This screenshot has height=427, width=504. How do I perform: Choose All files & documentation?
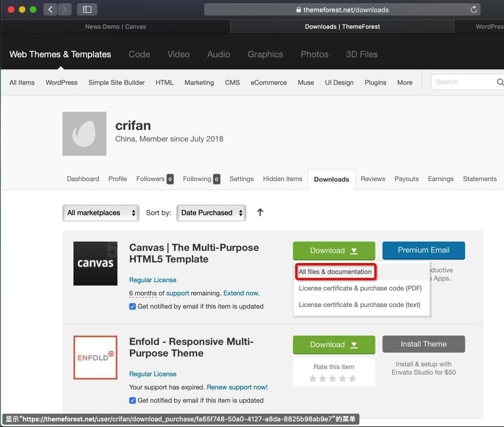335,272
